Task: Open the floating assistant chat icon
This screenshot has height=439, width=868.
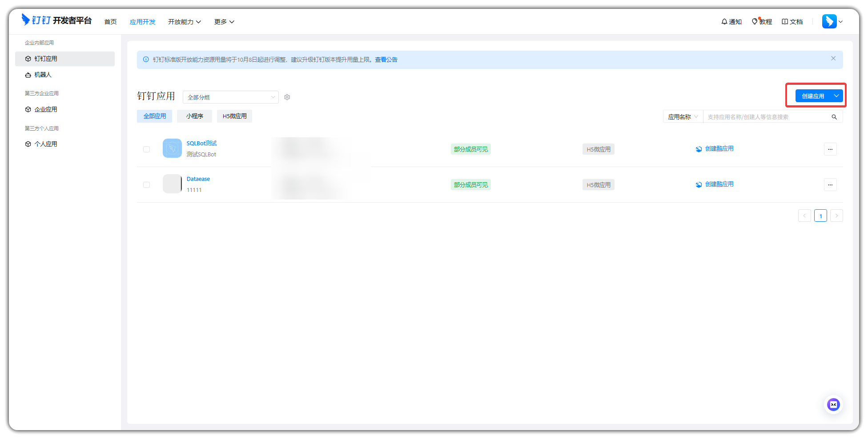Action: (833, 404)
